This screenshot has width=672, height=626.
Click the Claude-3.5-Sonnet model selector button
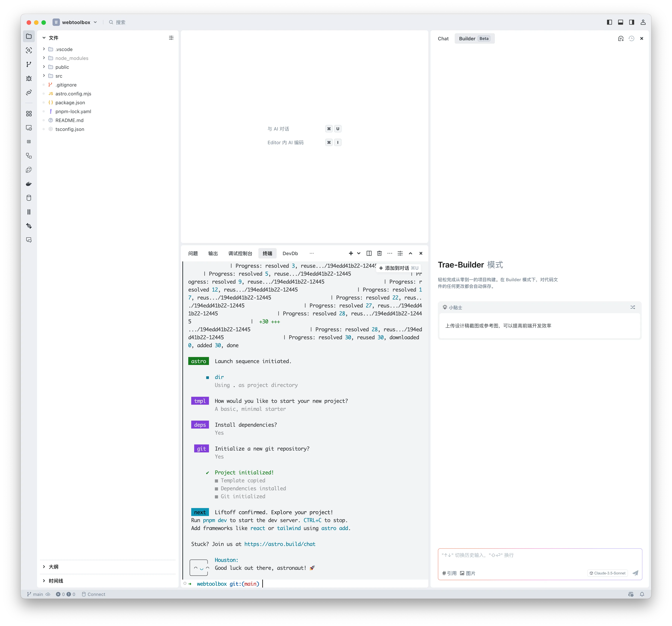coord(607,573)
